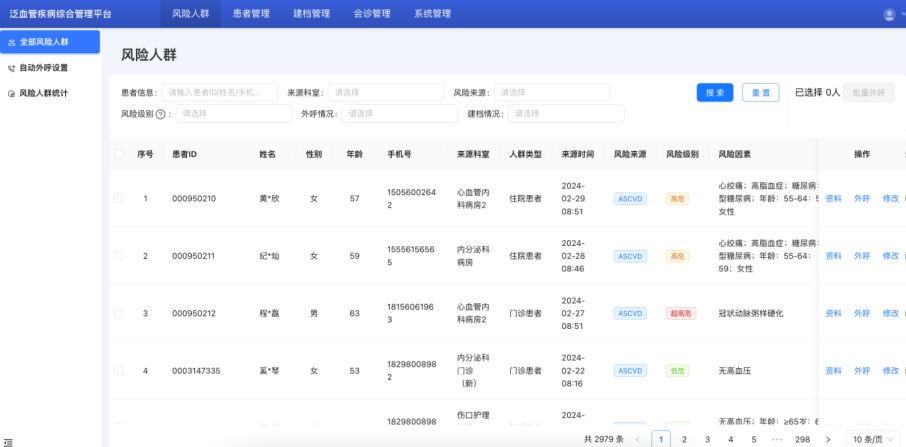Click the 风险因素 column header
This screenshot has height=447, width=906.
[x=734, y=154]
